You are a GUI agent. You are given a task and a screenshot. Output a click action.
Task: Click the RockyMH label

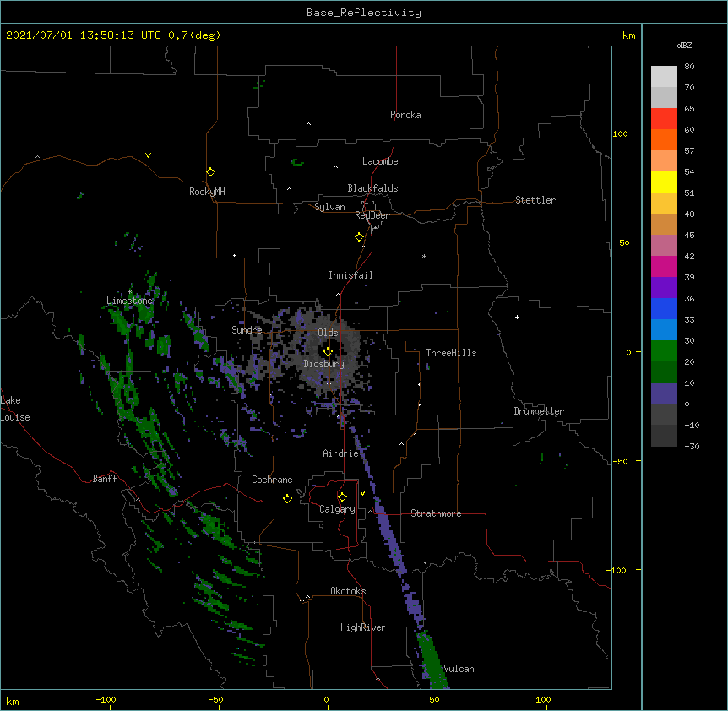207,192
